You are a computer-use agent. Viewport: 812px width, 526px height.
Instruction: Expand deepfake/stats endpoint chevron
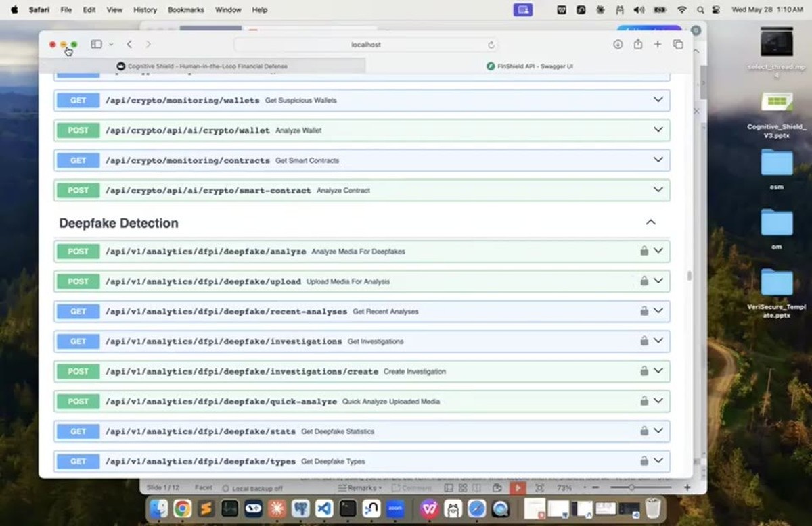[658, 431]
